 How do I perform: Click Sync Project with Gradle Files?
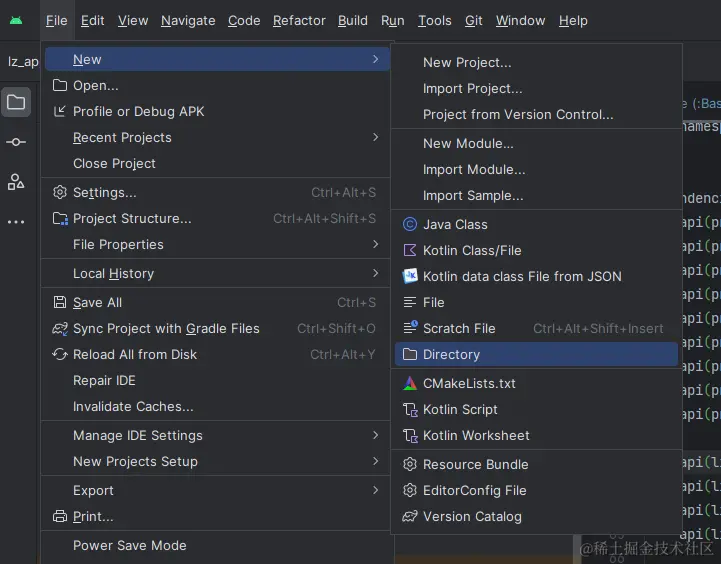[166, 329]
